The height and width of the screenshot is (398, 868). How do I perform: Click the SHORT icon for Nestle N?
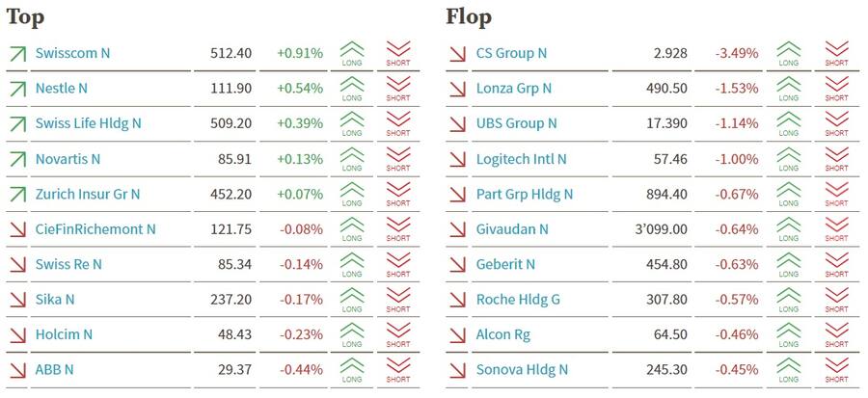[398, 89]
